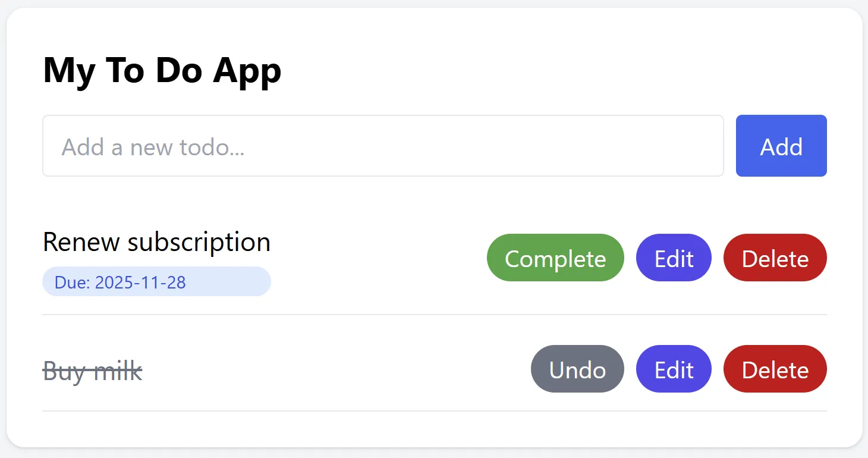Click the My To Do App heading
This screenshot has width=868, height=458.
click(161, 70)
